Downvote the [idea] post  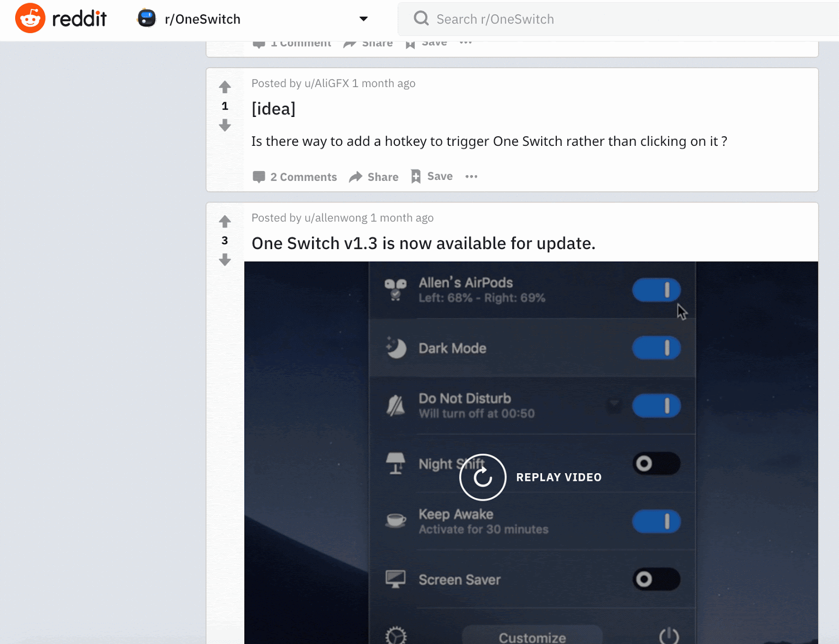click(225, 125)
